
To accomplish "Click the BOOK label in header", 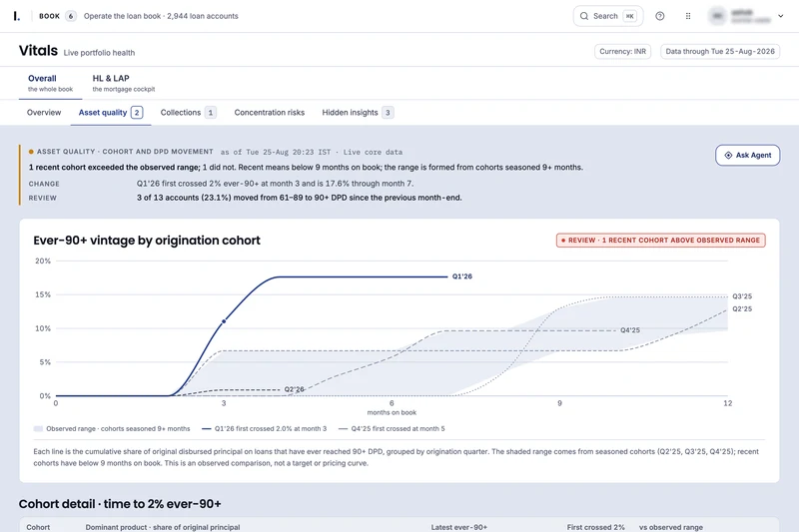I will pyautogui.click(x=49, y=16).
